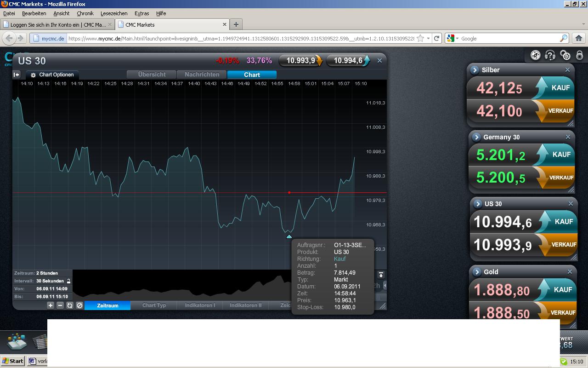Click the cancel circle-slash chart icon
This screenshot has height=368, width=588.
pos(79,305)
